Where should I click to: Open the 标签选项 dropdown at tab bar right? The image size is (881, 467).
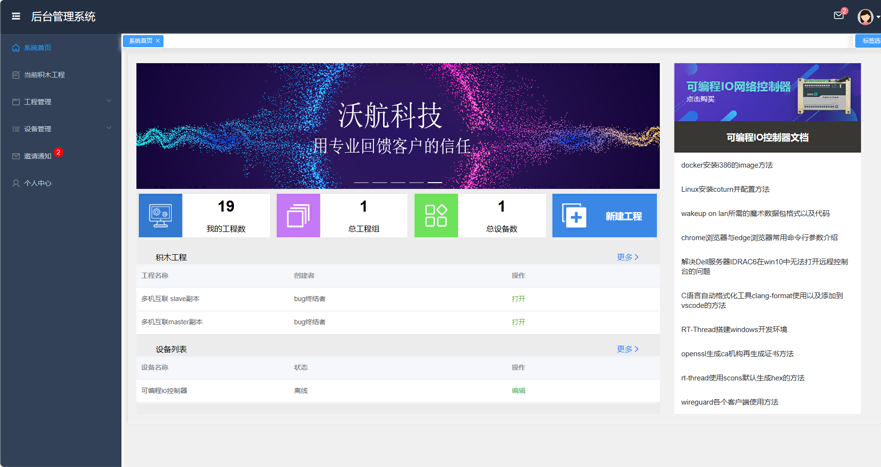click(x=868, y=41)
